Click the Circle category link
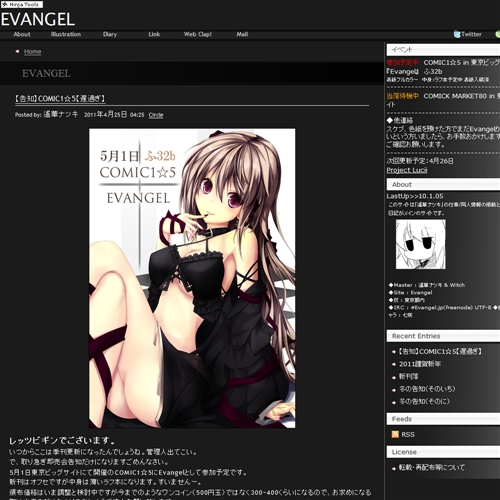 [156, 115]
